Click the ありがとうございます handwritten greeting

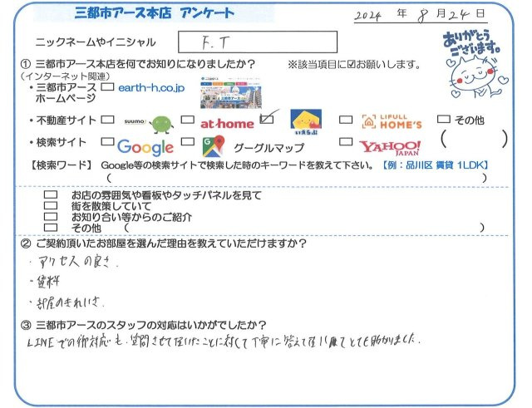[471, 43]
